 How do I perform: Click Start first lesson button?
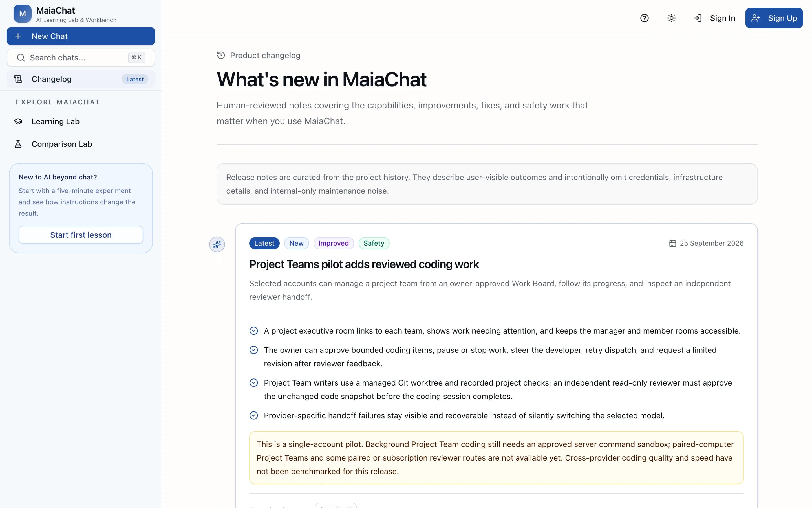coord(81,235)
